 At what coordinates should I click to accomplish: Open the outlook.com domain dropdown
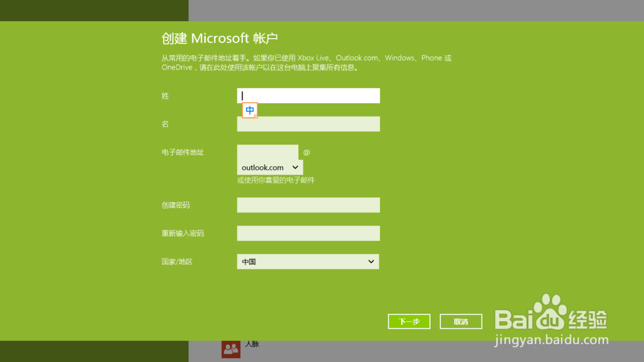[270, 167]
